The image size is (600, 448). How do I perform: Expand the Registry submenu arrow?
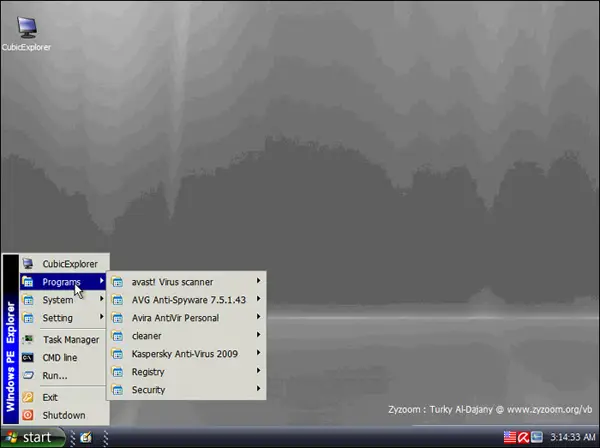259,370
